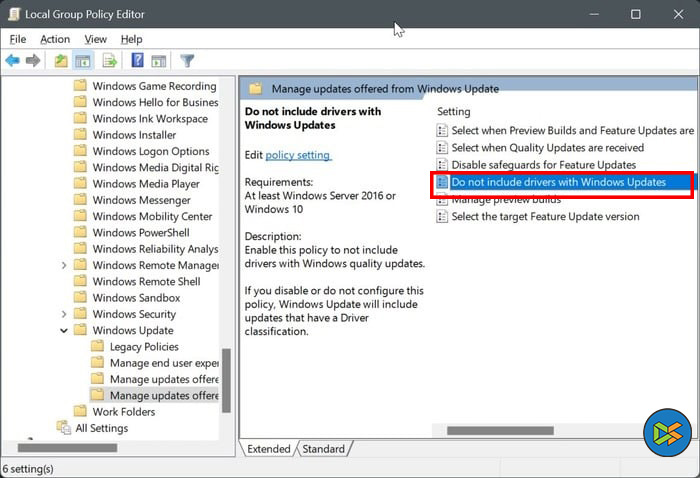The height and width of the screenshot is (478, 700).
Task: Click the Export List toolbar icon
Action: 111,61
